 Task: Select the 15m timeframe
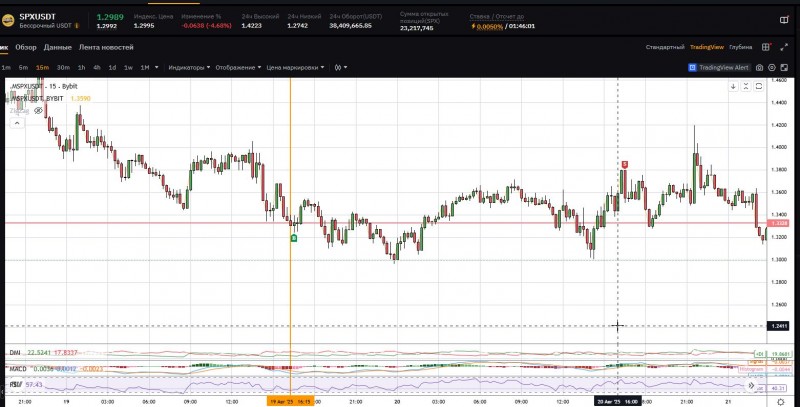[42, 67]
